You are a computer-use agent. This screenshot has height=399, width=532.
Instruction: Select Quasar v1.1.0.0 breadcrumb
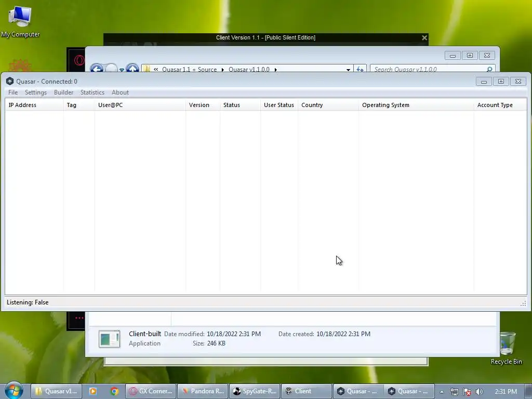click(249, 69)
